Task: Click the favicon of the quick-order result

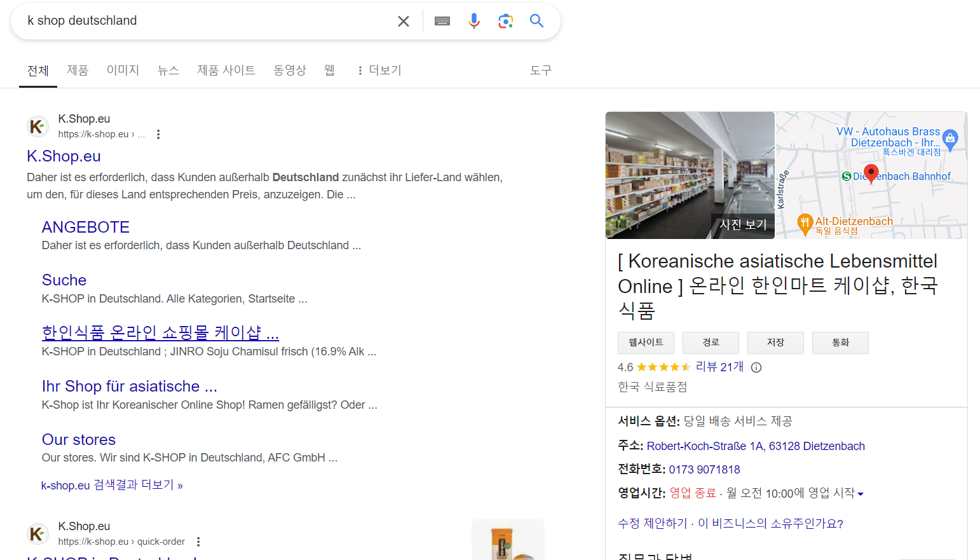Action: tap(37, 534)
